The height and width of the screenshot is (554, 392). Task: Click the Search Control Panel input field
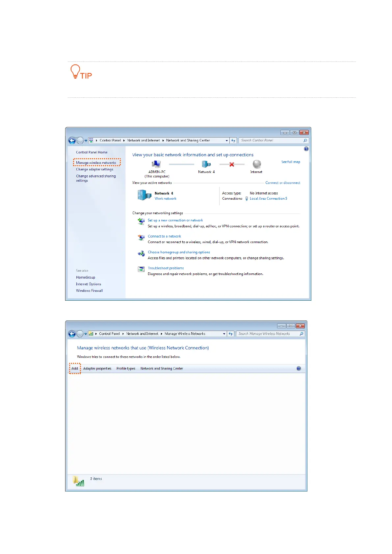274,140
